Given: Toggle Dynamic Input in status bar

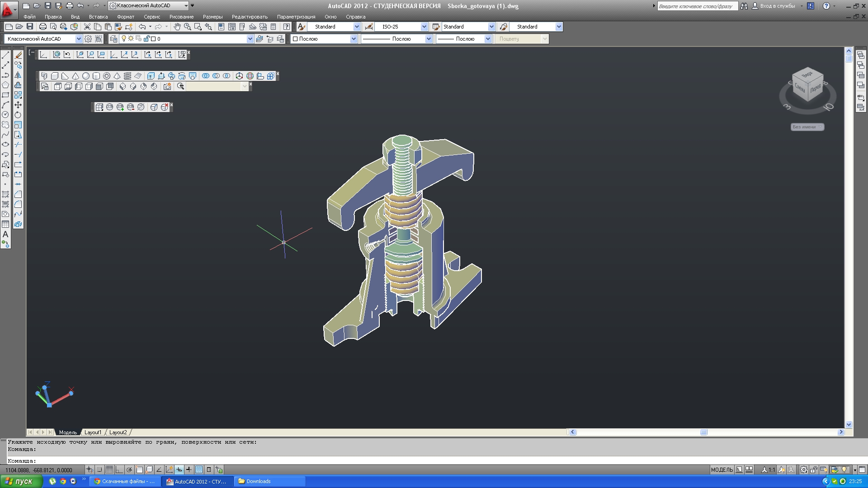Looking at the screenshot, I should tap(179, 470).
